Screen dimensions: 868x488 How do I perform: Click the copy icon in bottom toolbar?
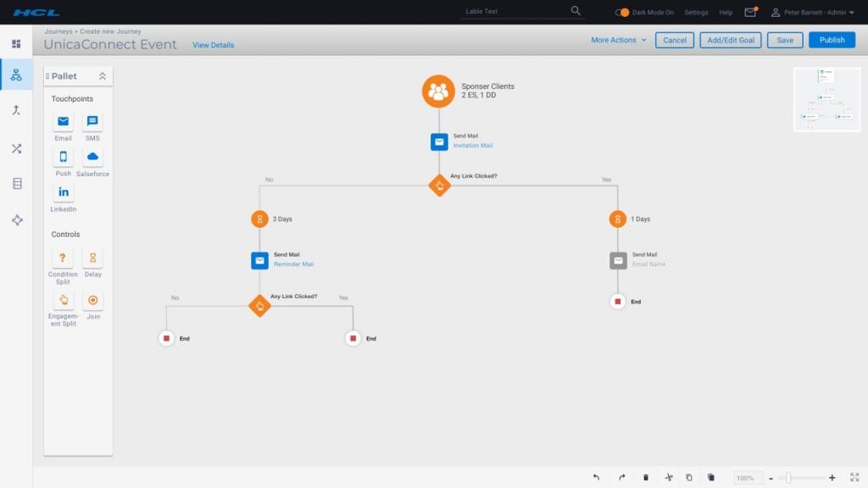(x=689, y=478)
